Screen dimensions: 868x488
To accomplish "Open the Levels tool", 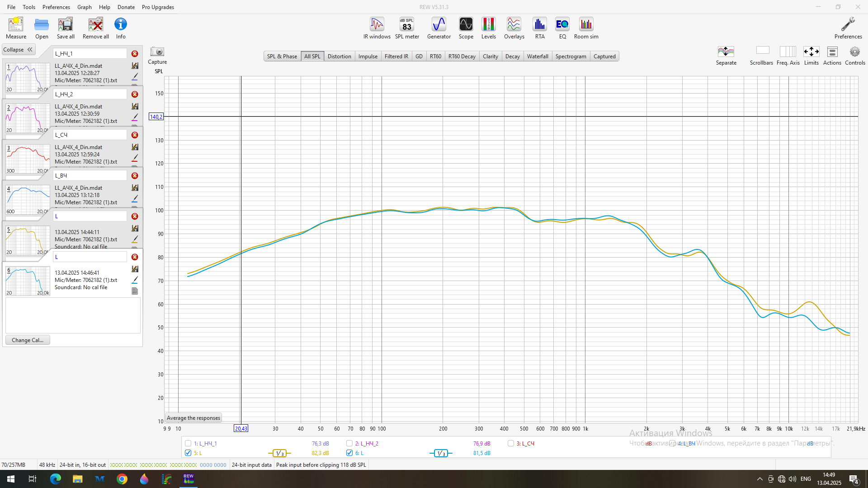I will (x=489, y=28).
